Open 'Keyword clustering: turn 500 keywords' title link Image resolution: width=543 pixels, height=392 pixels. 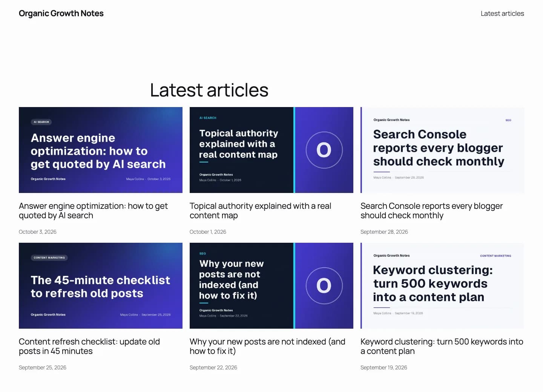click(x=442, y=346)
